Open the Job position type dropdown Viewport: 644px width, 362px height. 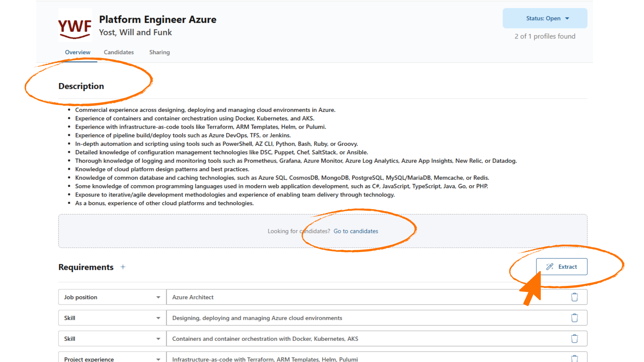tap(112, 297)
